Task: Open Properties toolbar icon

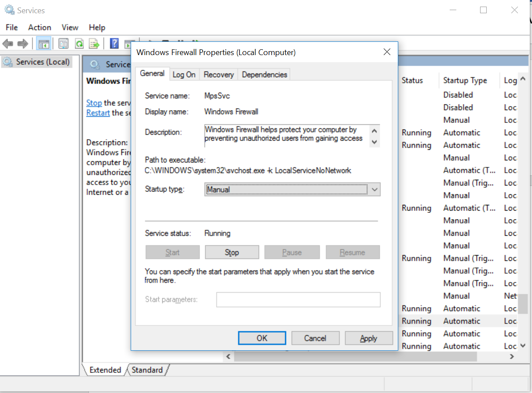Action: [63, 44]
